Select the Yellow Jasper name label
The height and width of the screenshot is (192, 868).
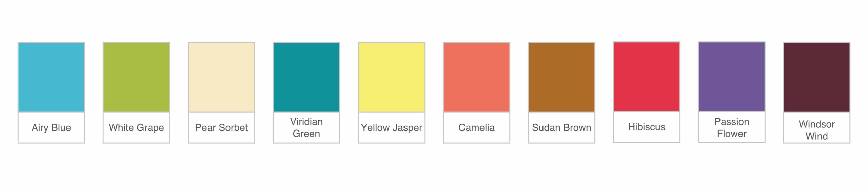(392, 128)
